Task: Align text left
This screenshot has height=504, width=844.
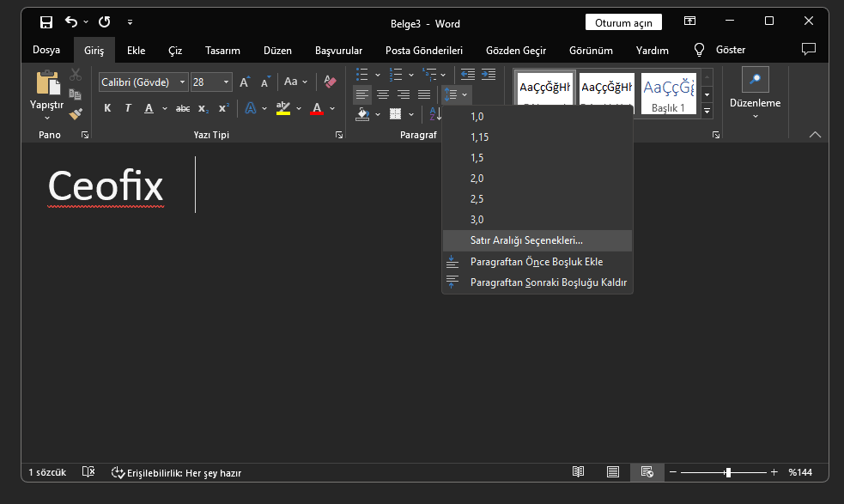Action: click(x=362, y=94)
